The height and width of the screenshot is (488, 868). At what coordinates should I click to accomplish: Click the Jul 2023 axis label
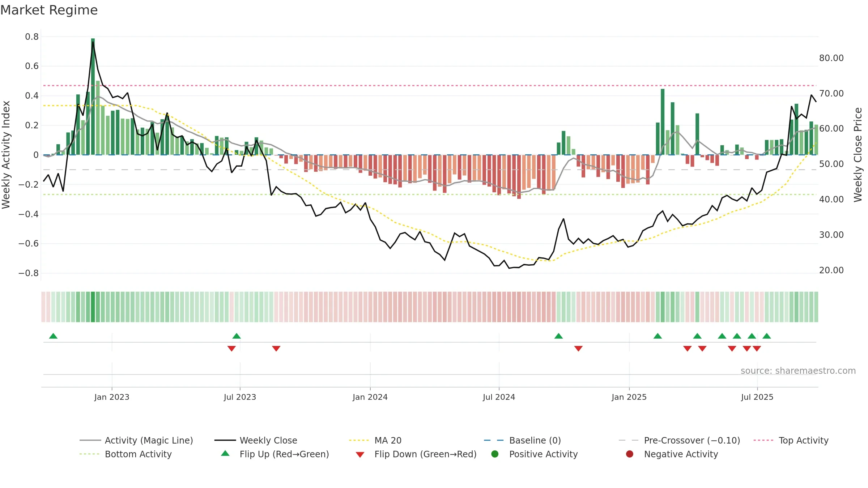click(x=240, y=397)
